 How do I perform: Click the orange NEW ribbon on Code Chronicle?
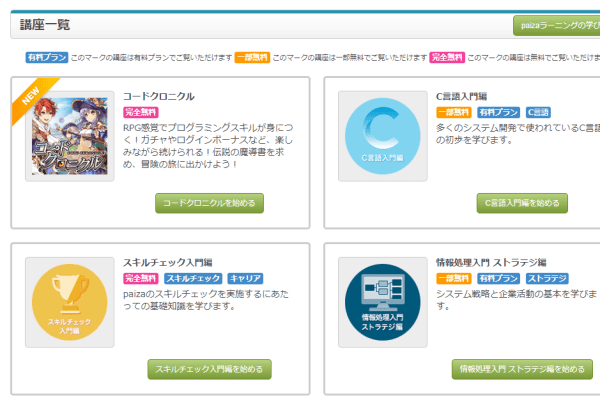click(29, 96)
